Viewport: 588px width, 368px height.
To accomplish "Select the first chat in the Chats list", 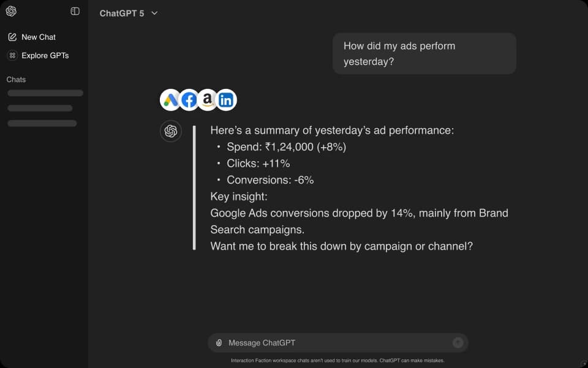I will pyautogui.click(x=45, y=93).
